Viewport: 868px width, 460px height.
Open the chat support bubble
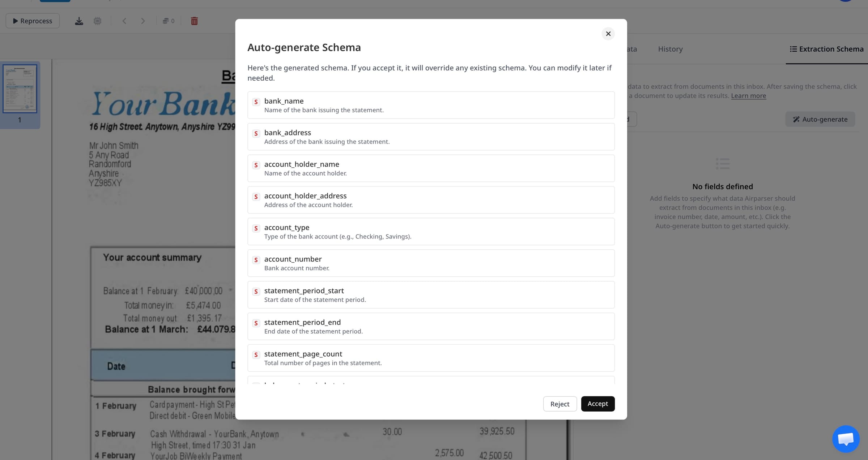846,439
